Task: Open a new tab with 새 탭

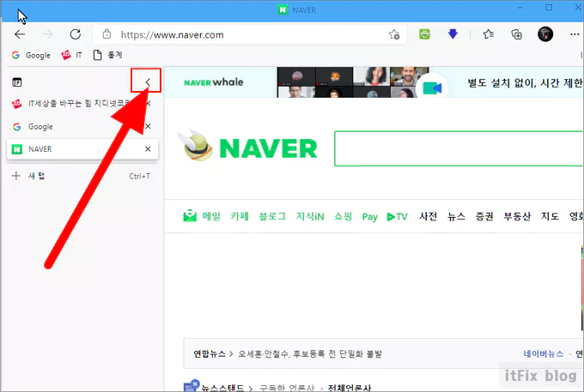Action: [82, 176]
